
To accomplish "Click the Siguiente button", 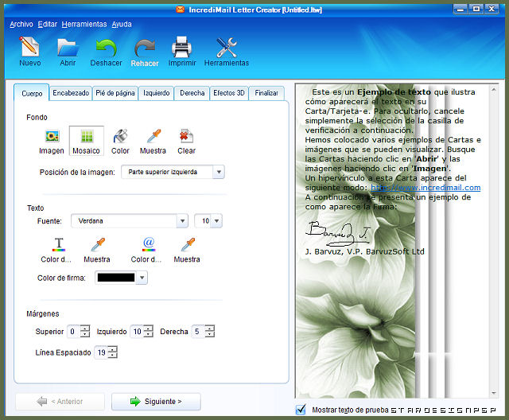I will pos(156,402).
